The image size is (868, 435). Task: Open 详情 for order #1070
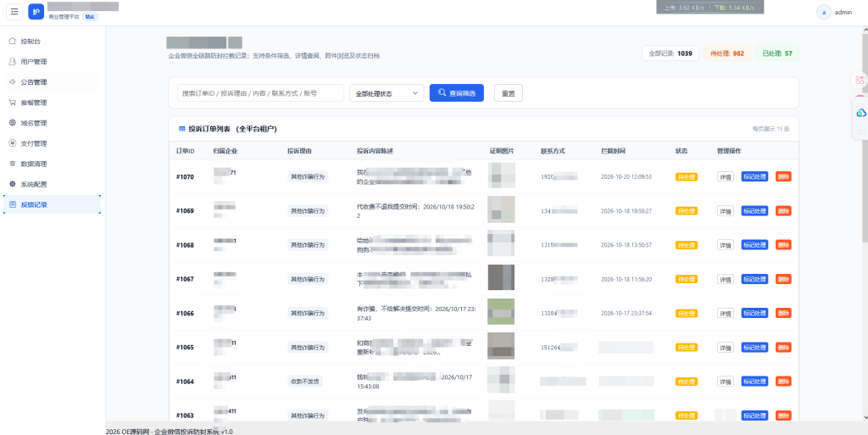point(726,176)
